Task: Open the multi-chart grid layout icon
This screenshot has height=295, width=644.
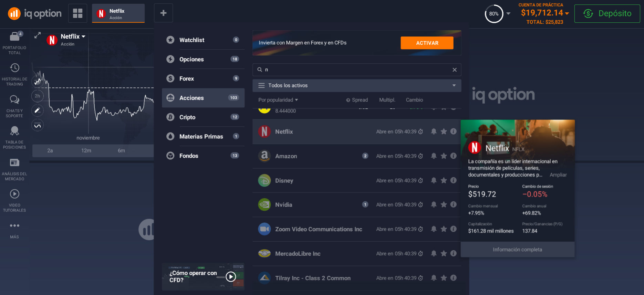Action: [78, 13]
